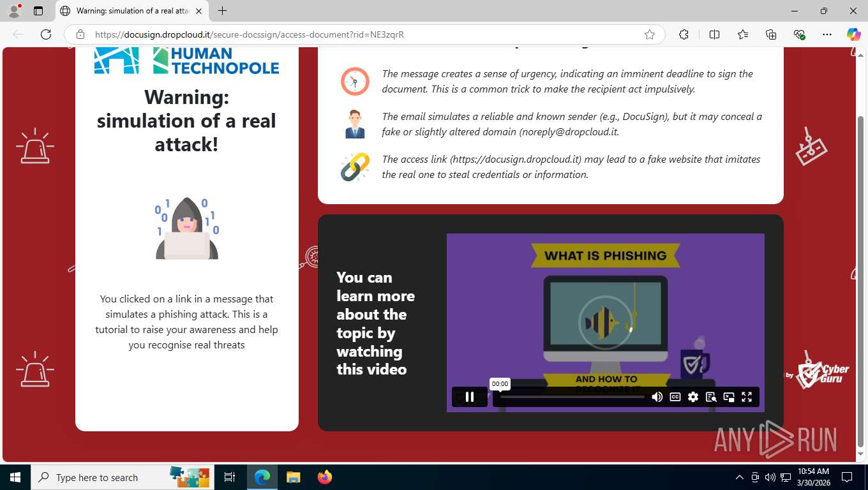This screenshot has width=868, height=490.
Task: Click the taskbar search box
Action: pos(123,477)
